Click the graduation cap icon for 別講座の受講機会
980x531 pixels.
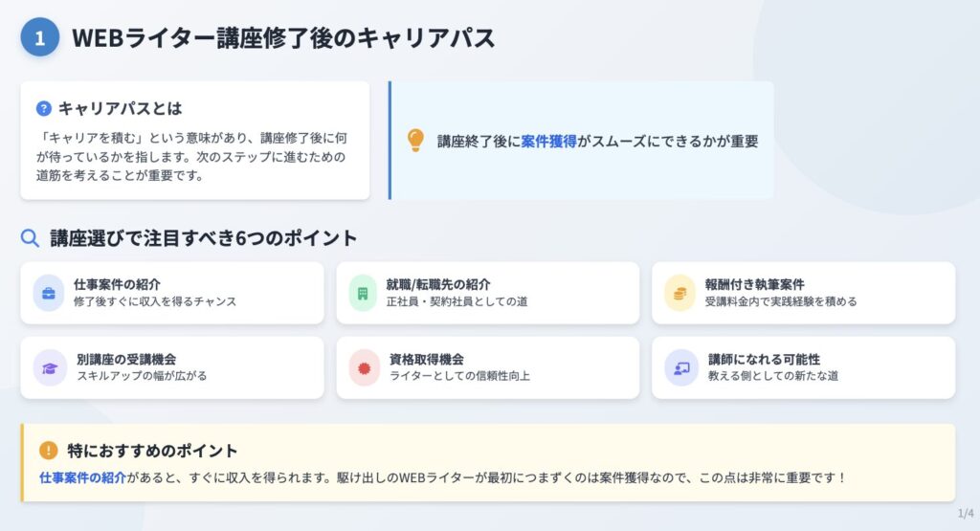[50, 368]
